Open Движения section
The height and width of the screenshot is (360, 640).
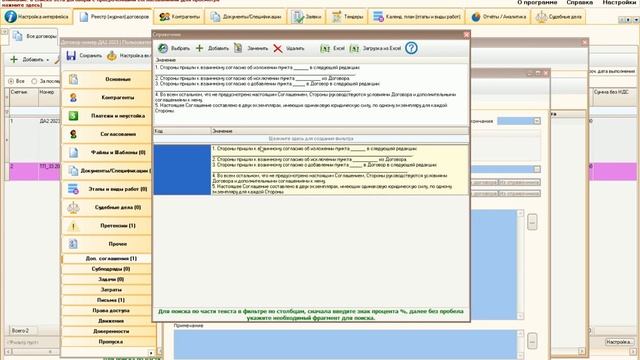pos(109,321)
